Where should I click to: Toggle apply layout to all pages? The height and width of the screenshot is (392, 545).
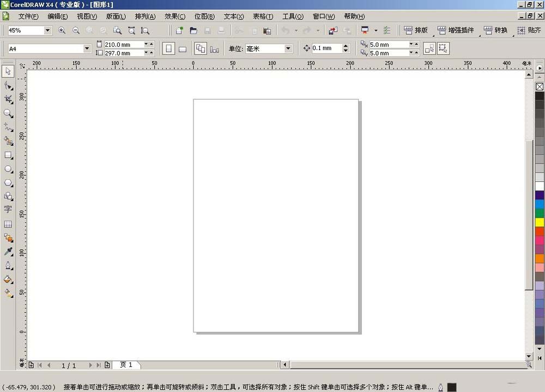201,48
